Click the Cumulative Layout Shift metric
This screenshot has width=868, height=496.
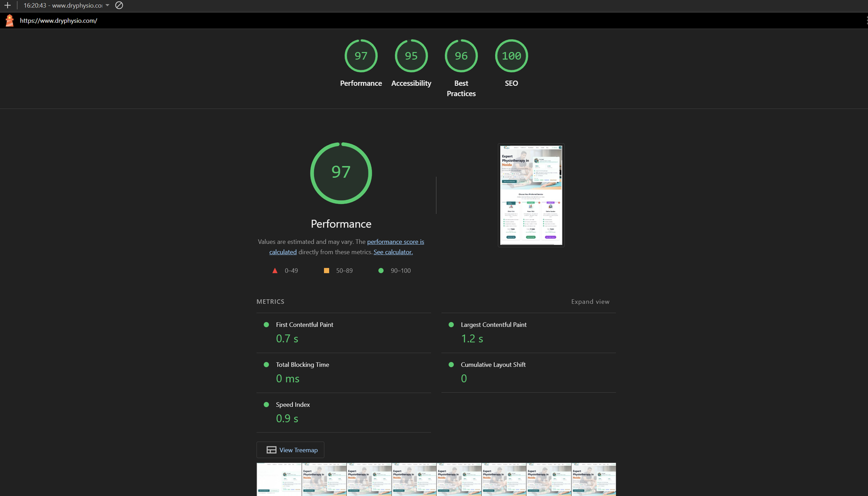(493, 365)
